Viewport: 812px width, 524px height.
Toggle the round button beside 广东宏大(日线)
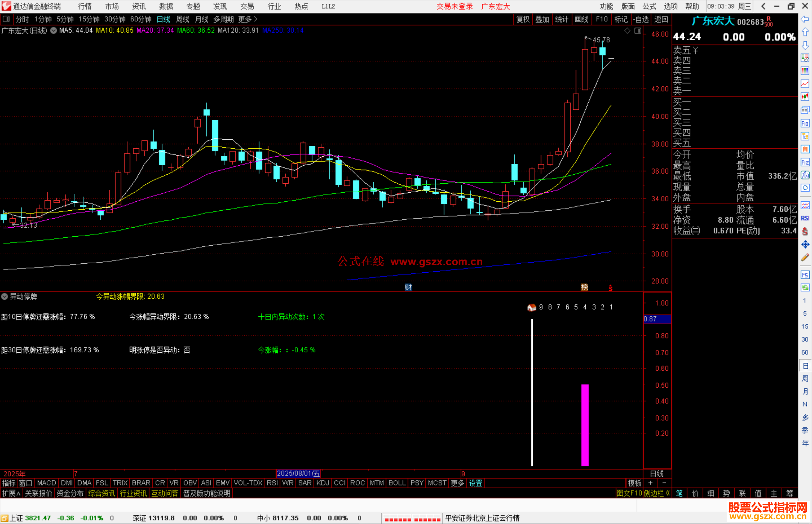54,30
